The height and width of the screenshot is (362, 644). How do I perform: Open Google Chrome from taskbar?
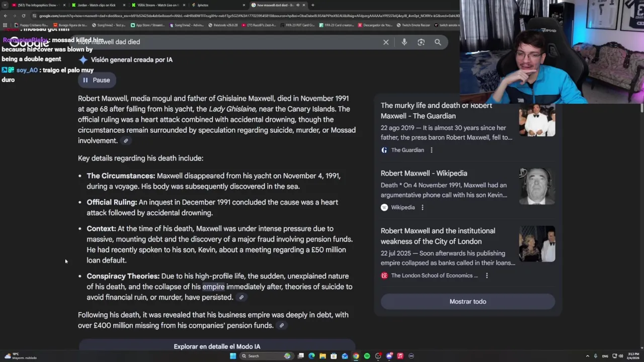[x=356, y=356]
